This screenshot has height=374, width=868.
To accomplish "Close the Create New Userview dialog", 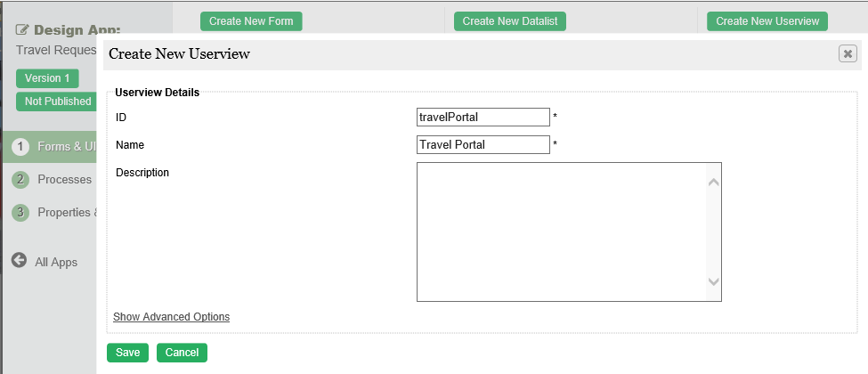I will [848, 53].
